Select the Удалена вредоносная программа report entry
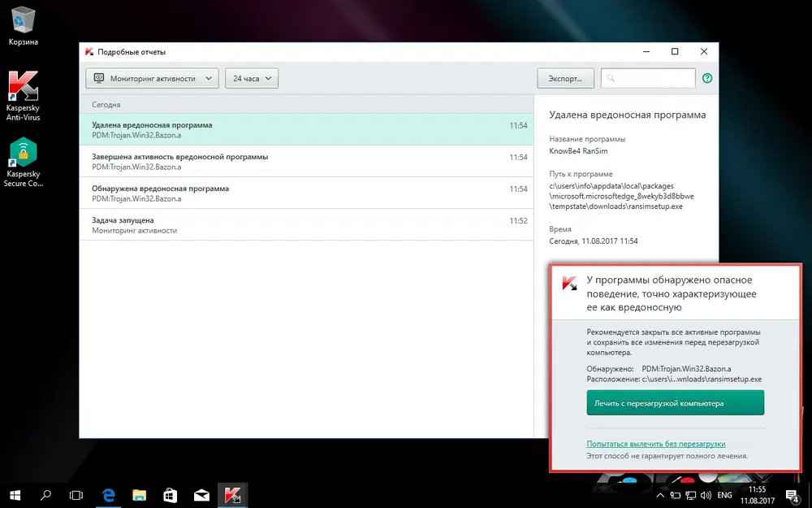The height and width of the screenshot is (508, 812). (244, 130)
